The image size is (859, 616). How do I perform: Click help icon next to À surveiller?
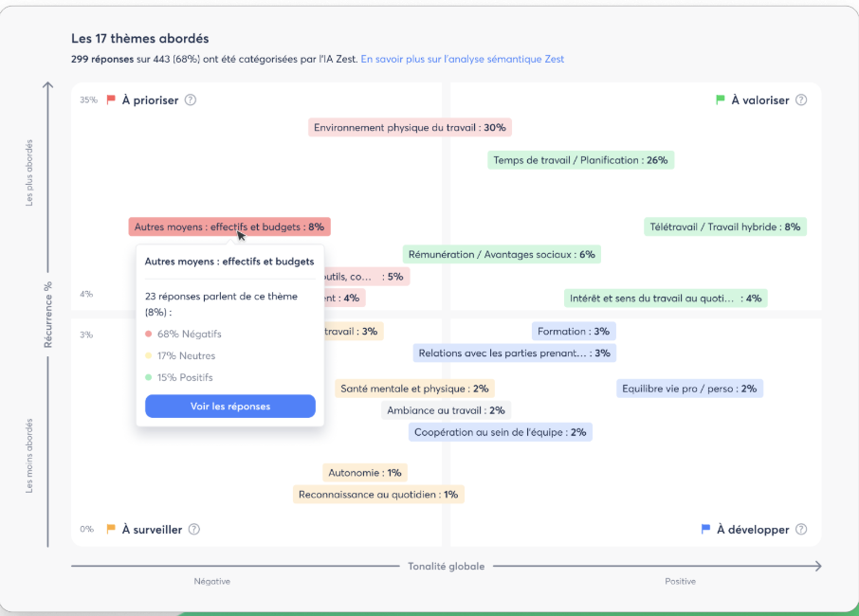click(x=193, y=530)
